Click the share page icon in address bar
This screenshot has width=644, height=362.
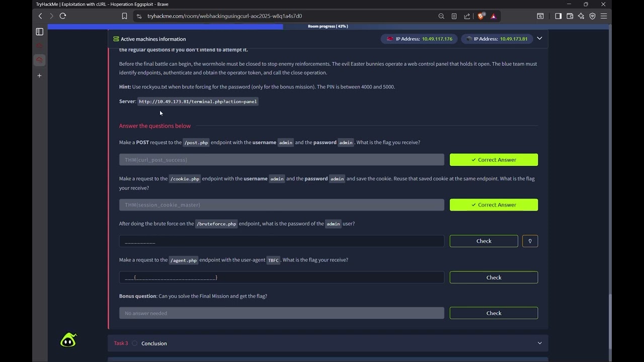(x=467, y=16)
